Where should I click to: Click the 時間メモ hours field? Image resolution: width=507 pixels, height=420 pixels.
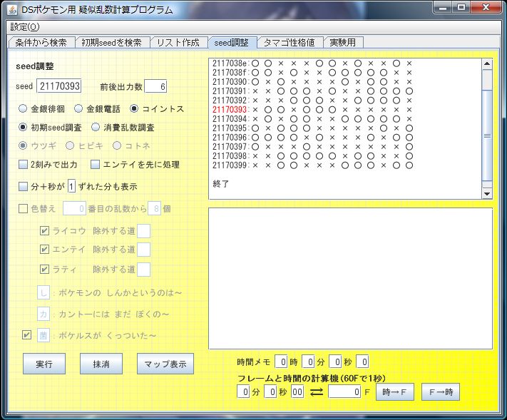(x=281, y=362)
